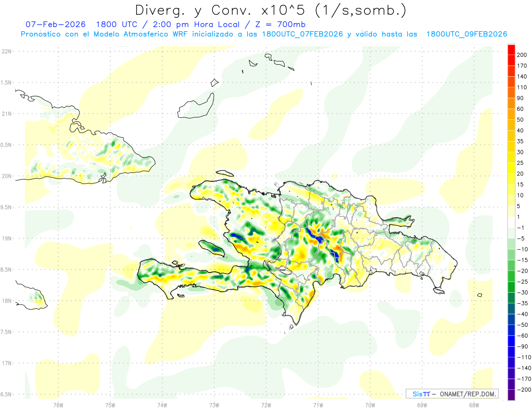Click the "-170" color scale label

pos(524,379)
